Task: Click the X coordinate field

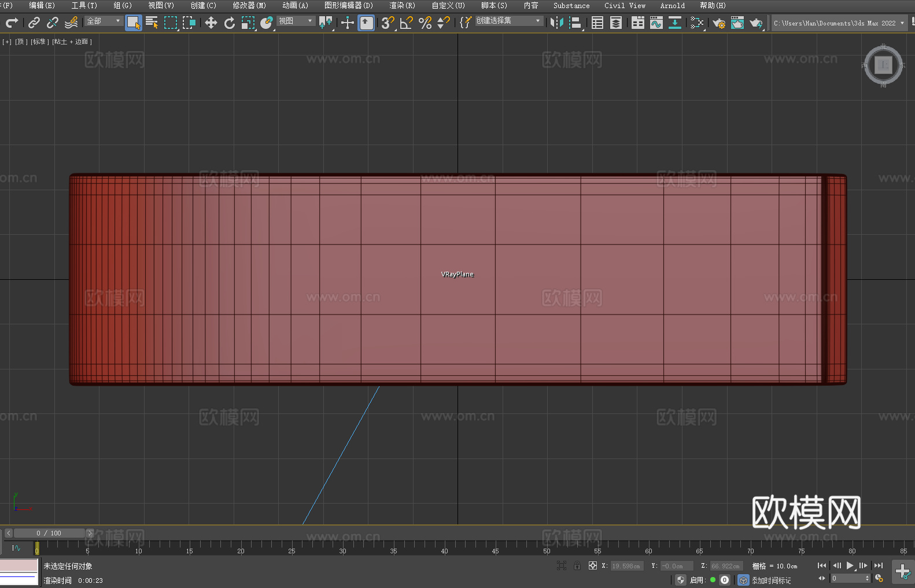Action: [627, 566]
